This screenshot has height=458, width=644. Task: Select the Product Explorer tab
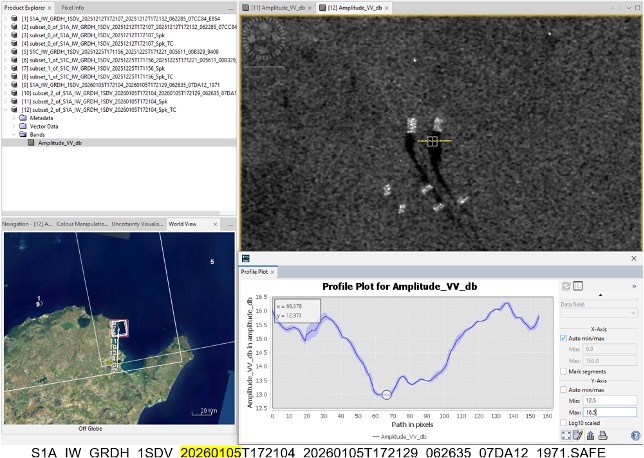tap(25, 8)
